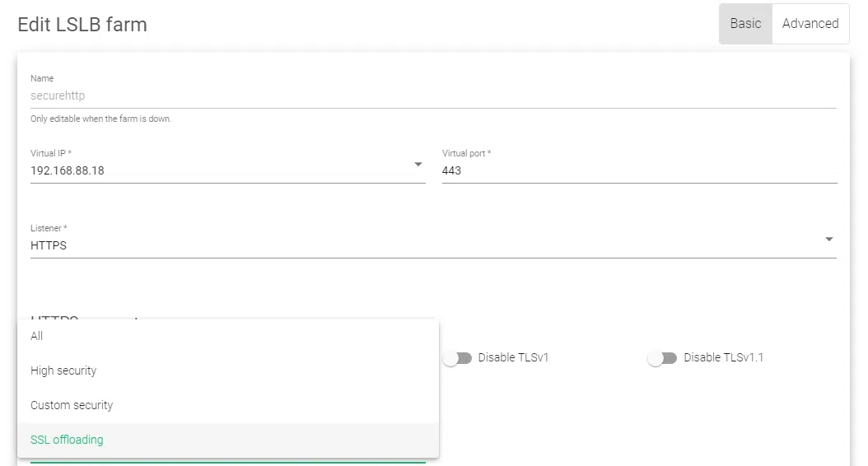The image size is (868, 466).
Task: Select High security from the list
Action: tap(63, 370)
